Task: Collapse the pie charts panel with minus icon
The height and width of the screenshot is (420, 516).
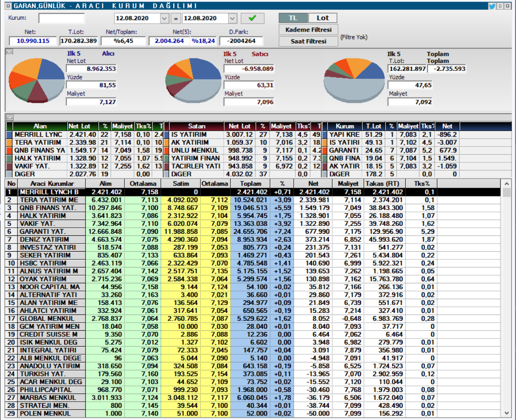Action: [x=10, y=52]
